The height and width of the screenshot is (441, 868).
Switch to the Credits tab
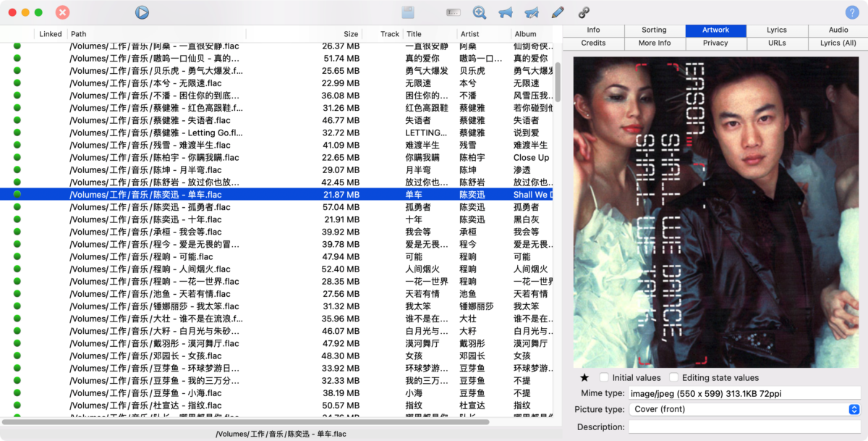(x=593, y=43)
